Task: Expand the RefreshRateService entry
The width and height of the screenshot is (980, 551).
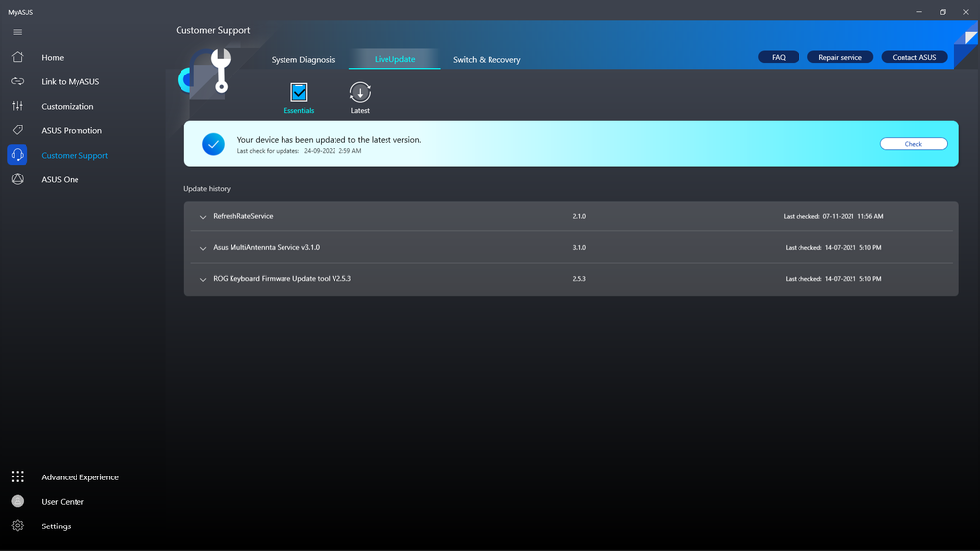Action: click(x=203, y=216)
